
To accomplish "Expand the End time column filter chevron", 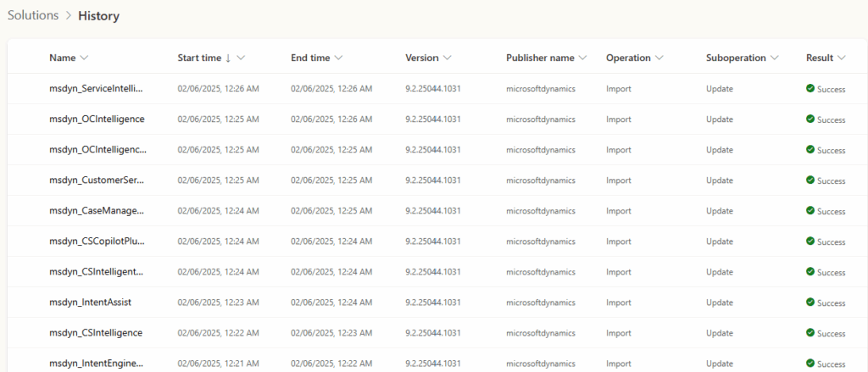I will (338, 58).
